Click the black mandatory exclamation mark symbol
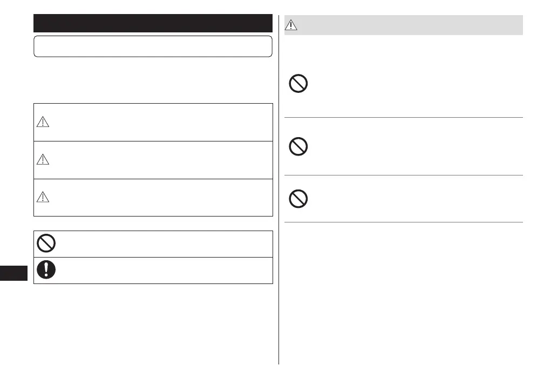 pos(46,271)
